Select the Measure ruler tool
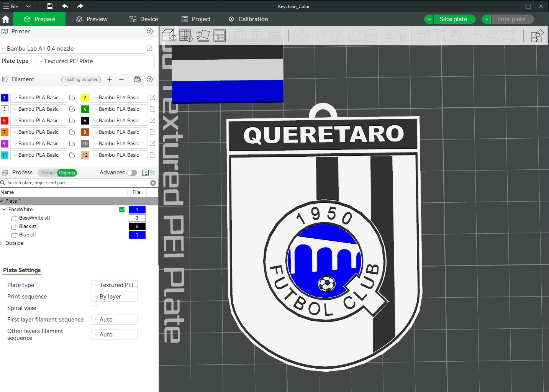This screenshot has width=549, height=392. click(x=475, y=36)
